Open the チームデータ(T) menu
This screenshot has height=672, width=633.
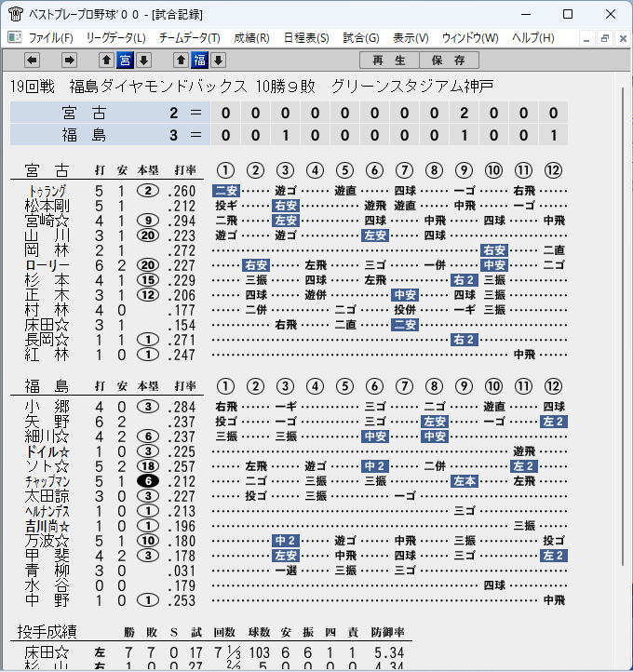[189, 38]
